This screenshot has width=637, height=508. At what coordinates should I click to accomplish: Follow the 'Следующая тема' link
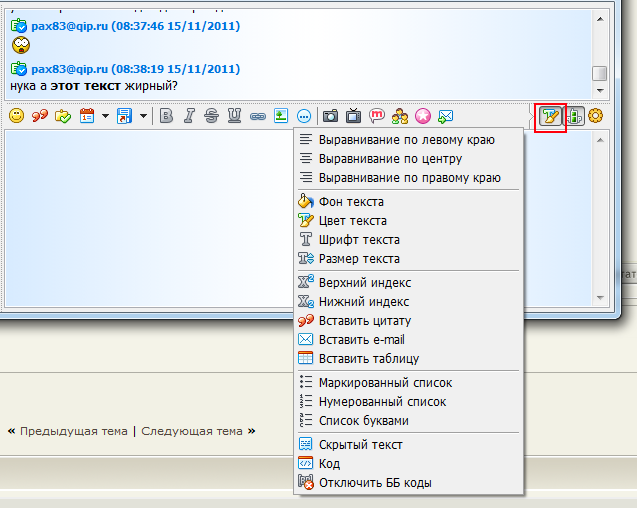pyautogui.click(x=191, y=431)
